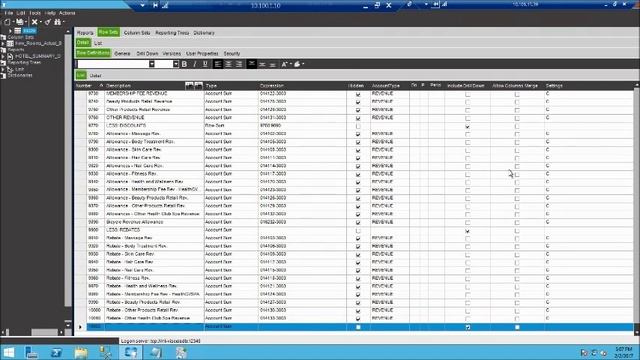Screen dimensions: 640x360
Task: Click the left panel vertical scrollbar
Action: point(68,171)
